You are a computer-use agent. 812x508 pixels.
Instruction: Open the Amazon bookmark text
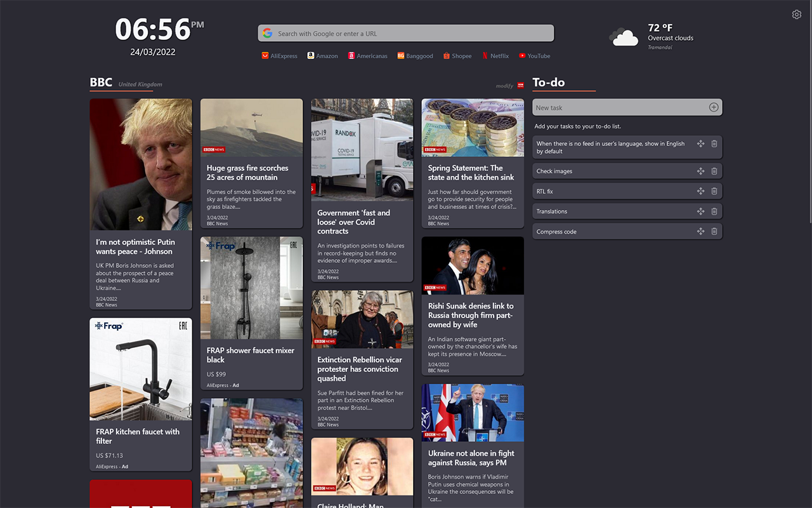[x=327, y=56]
